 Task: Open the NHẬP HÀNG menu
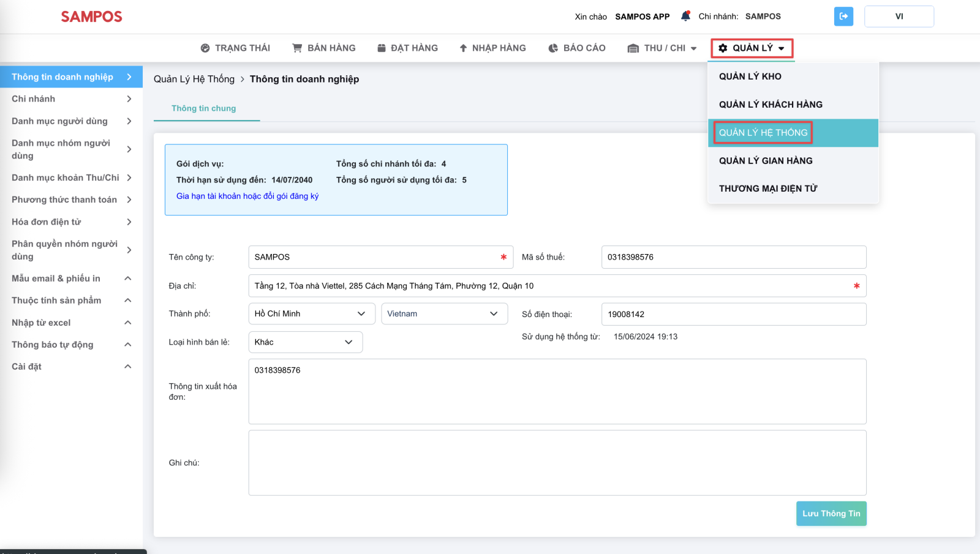pos(492,48)
